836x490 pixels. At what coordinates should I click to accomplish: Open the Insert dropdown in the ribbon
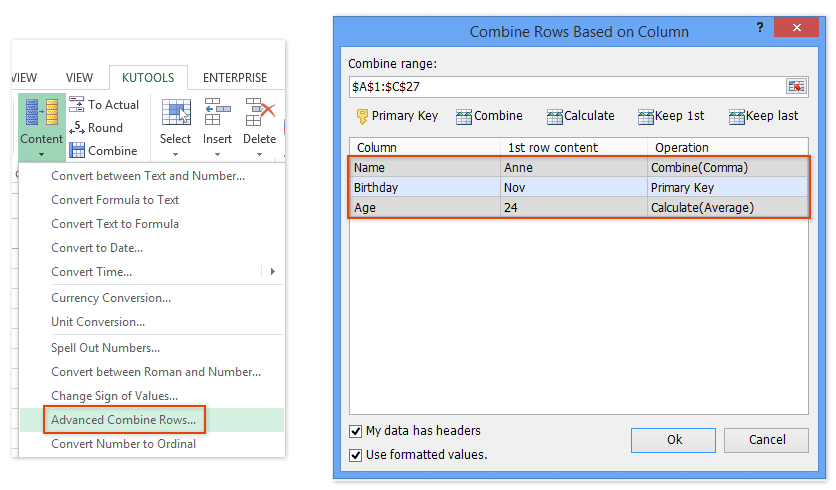pyautogui.click(x=217, y=153)
